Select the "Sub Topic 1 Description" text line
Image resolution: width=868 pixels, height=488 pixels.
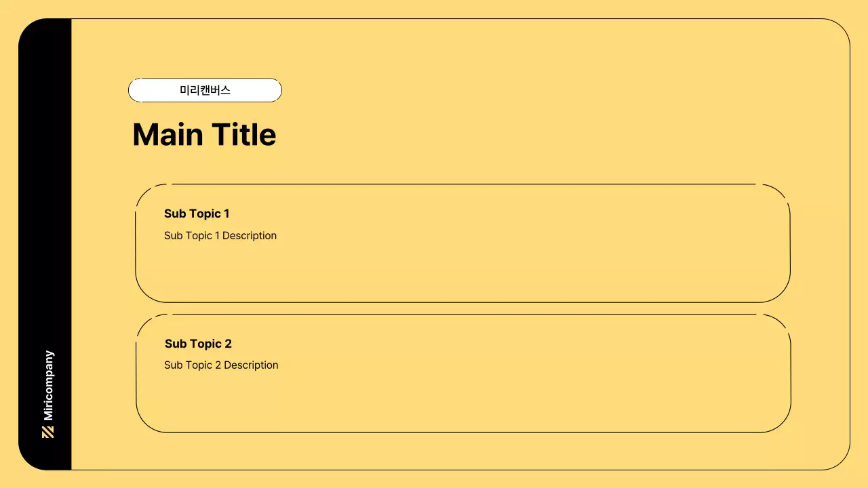pyautogui.click(x=220, y=236)
